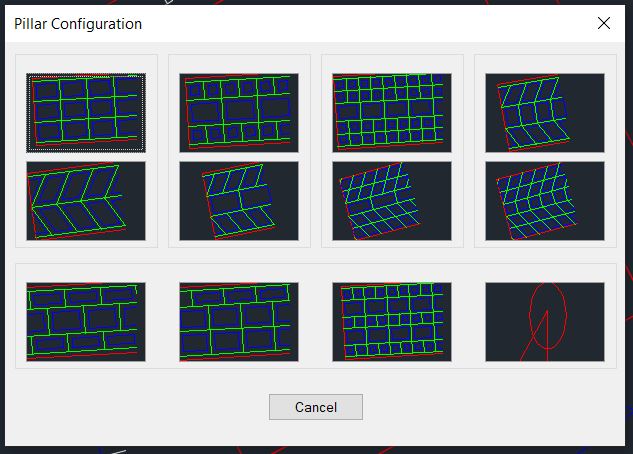Image resolution: width=633 pixels, height=454 pixels.
Task: Pick the staggered pillar pattern in second group
Action: [x=239, y=112]
